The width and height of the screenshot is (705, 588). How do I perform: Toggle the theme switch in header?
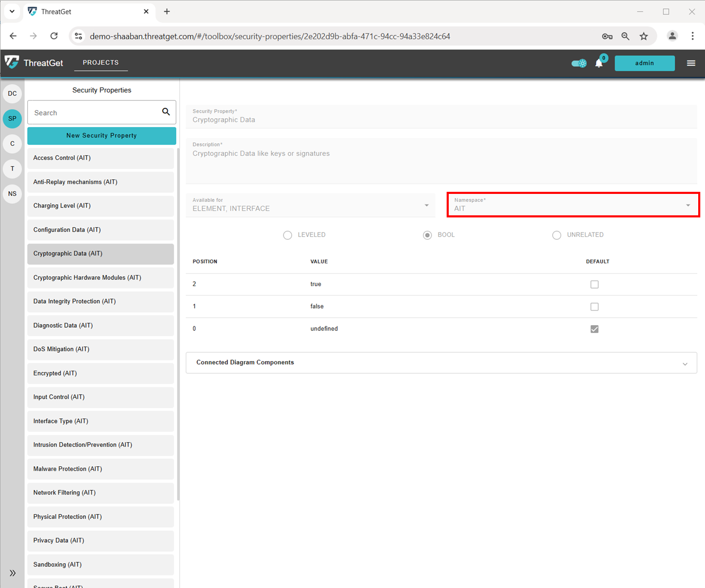pos(579,63)
